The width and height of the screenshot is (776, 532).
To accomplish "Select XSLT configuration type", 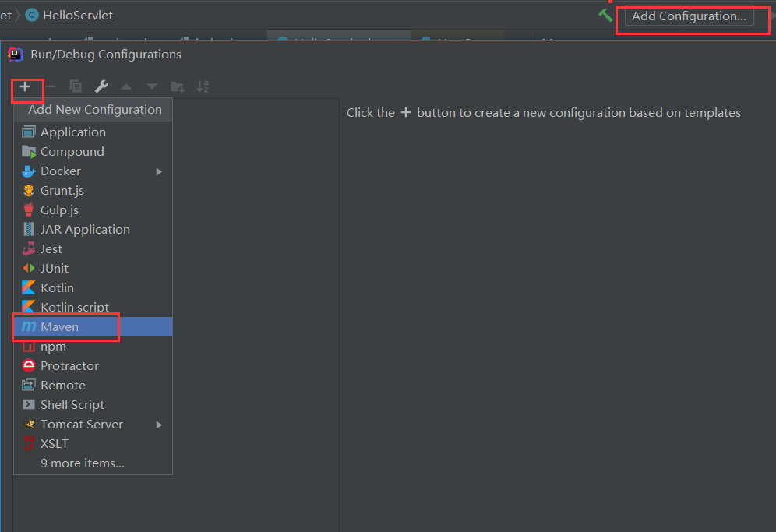I will click(93, 444).
